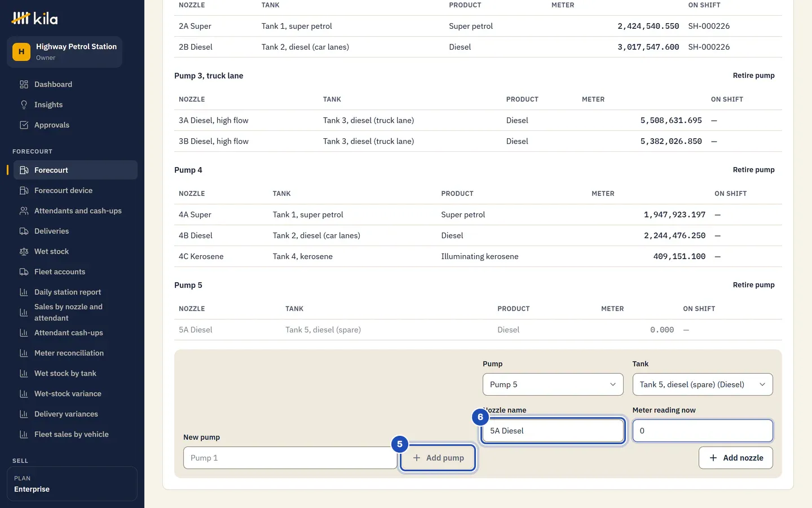Click the Wet stock scales icon
812x508 pixels.
pos(24,251)
